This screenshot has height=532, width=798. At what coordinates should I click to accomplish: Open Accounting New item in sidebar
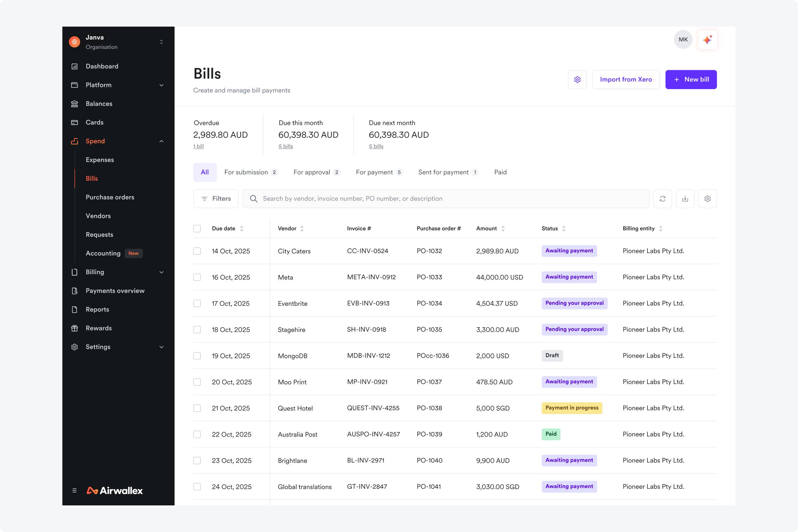coord(114,253)
